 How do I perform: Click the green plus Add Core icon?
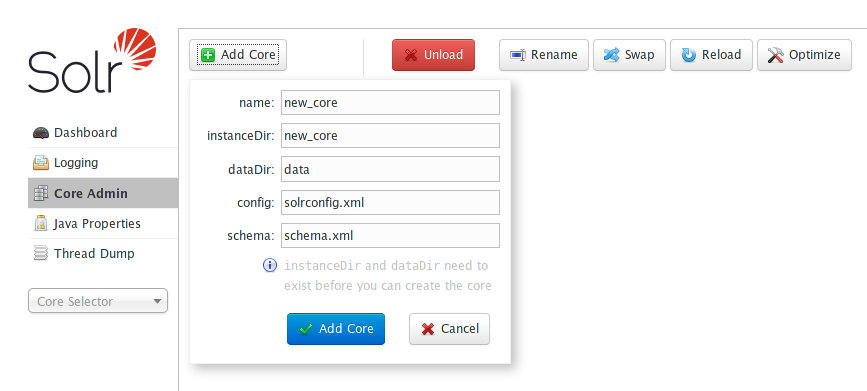[208, 55]
